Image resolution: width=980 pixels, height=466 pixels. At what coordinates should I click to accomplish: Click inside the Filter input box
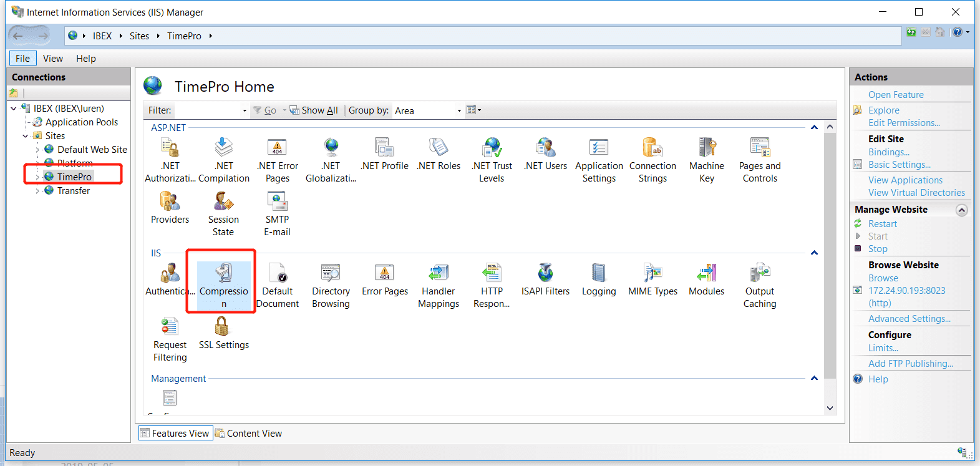click(x=208, y=110)
